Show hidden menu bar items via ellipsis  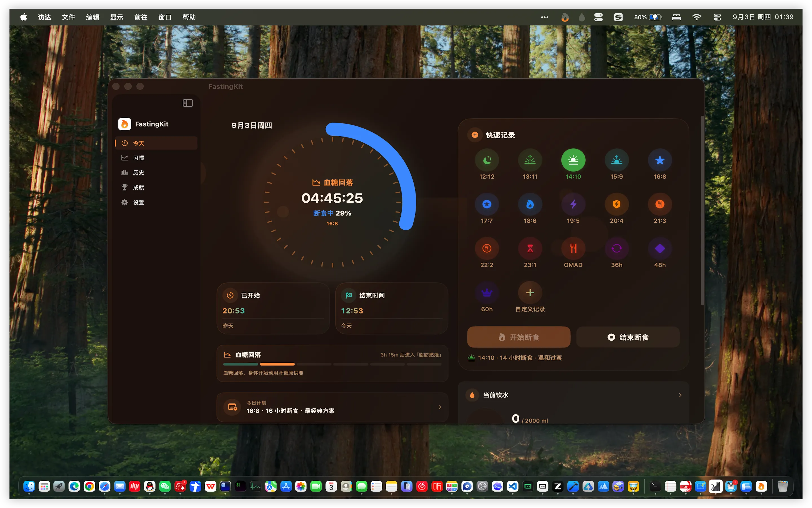[x=545, y=17]
